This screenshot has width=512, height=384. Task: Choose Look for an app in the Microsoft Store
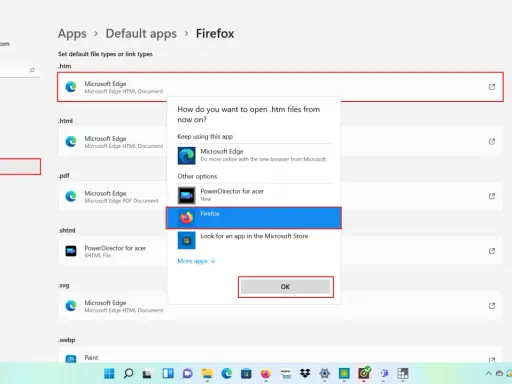point(255,240)
